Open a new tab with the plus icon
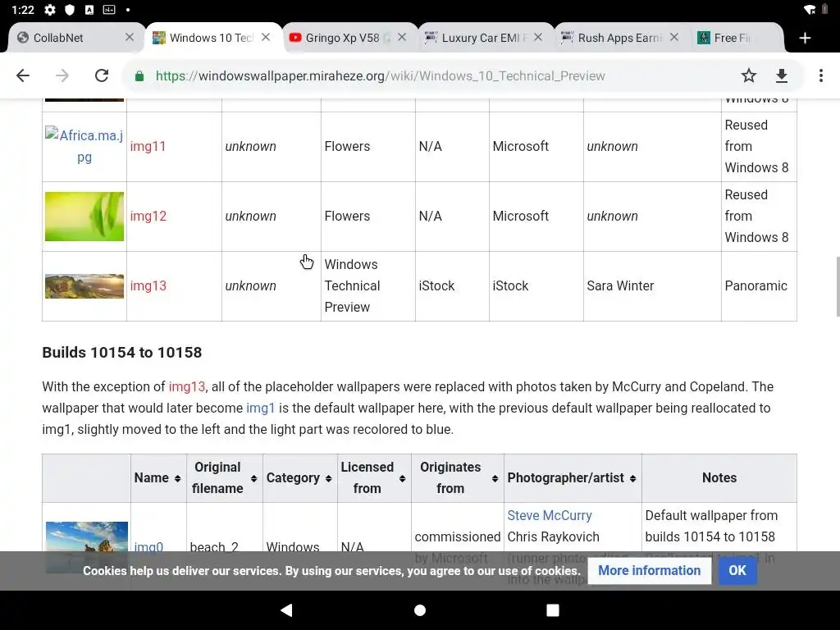Viewport: 840px width, 630px height. [x=805, y=38]
